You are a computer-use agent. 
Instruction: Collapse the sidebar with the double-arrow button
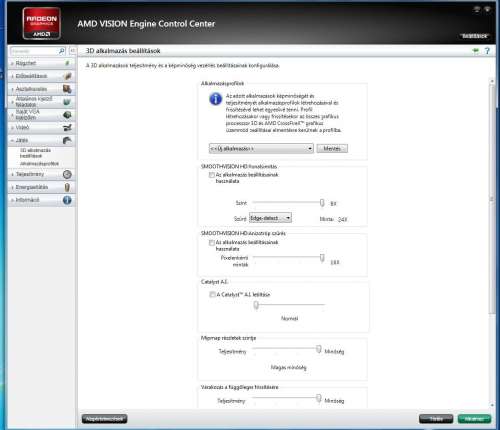coord(72,51)
